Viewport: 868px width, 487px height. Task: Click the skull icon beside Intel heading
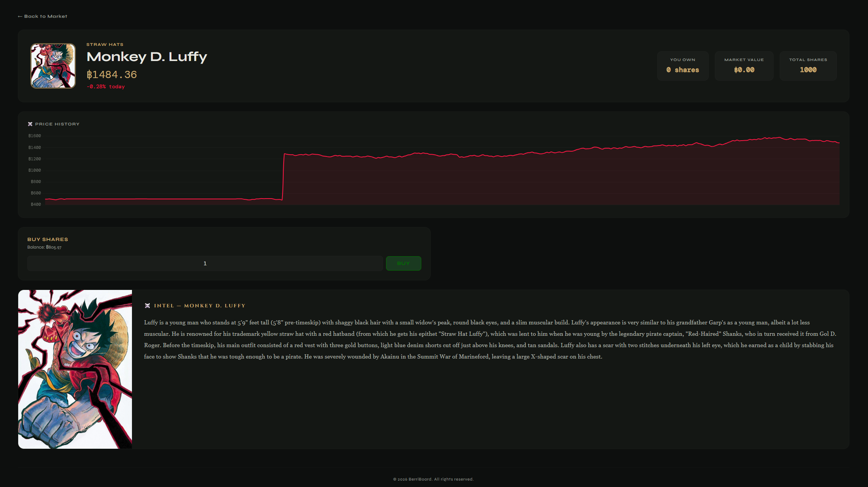click(x=148, y=305)
